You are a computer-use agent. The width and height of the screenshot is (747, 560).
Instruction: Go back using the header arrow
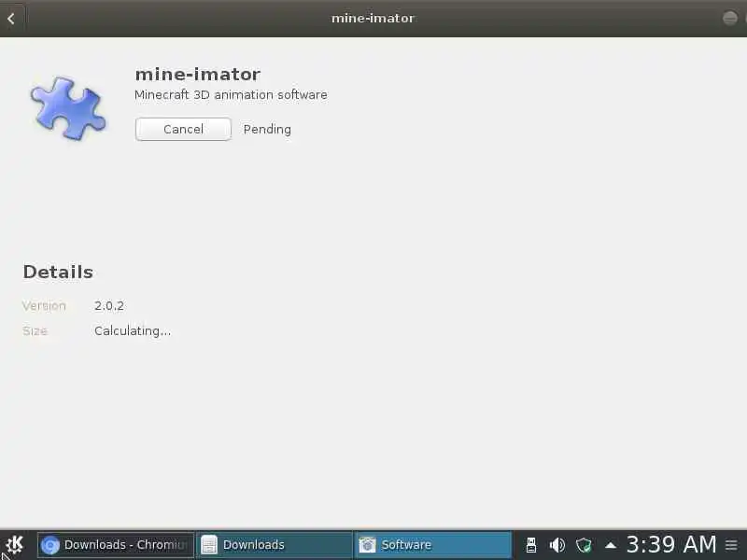point(11,19)
